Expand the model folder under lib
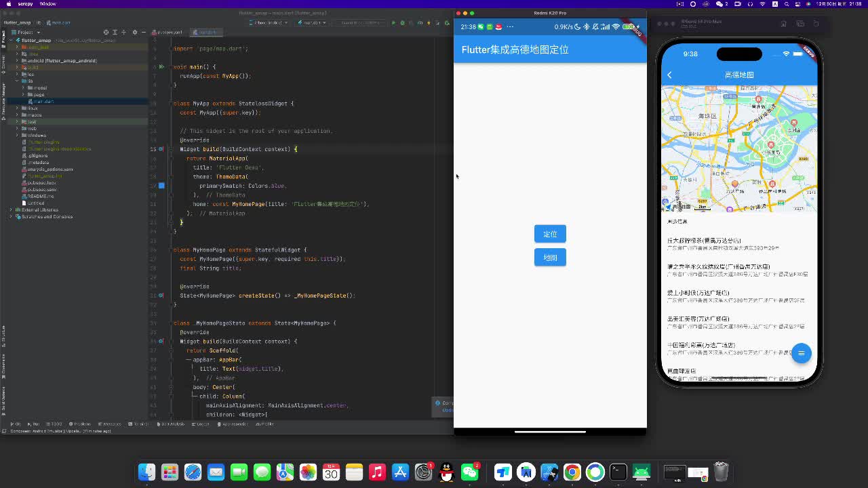This screenshot has height=488, width=868. [23, 87]
